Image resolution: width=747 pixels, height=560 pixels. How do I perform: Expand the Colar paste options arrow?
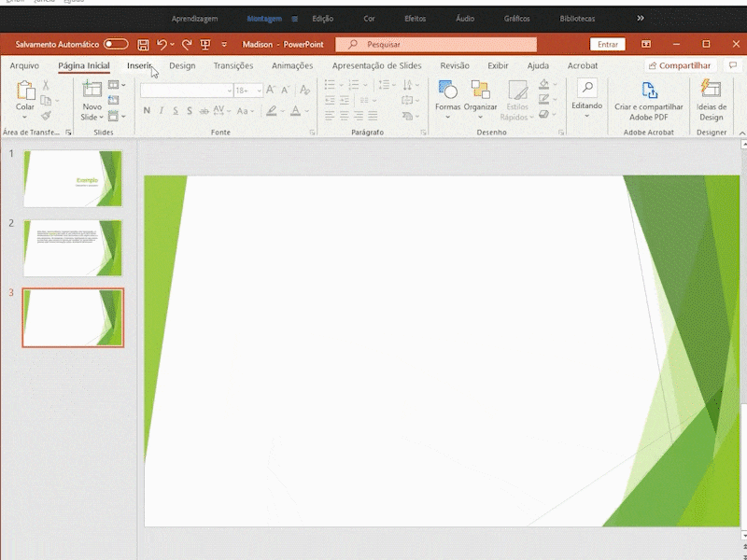click(x=25, y=118)
